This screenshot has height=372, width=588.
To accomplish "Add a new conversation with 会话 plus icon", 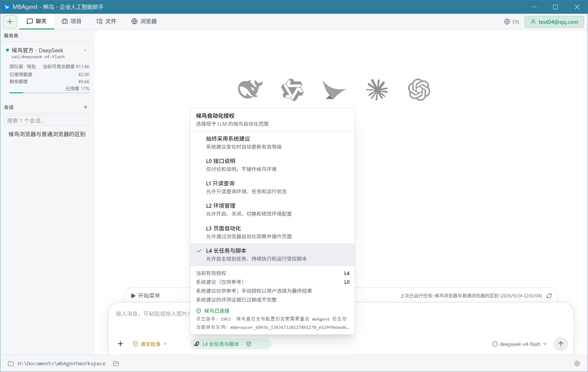I will coord(86,107).
